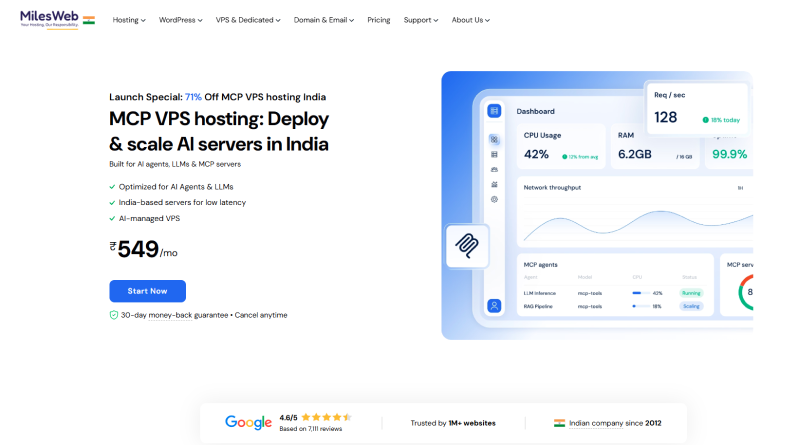
Task: Go to the Pricing page
Action: pos(379,20)
